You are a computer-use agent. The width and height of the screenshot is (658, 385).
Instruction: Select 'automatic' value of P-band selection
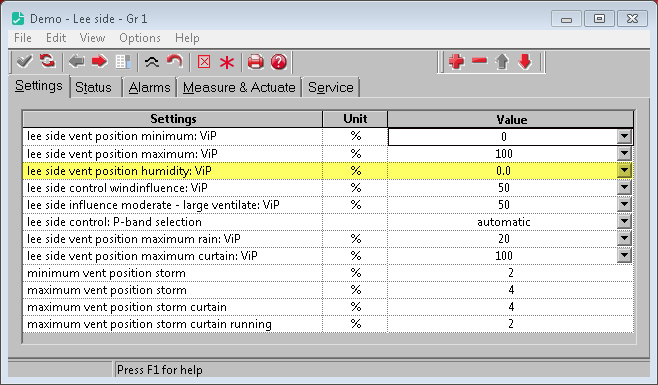[503, 222]
